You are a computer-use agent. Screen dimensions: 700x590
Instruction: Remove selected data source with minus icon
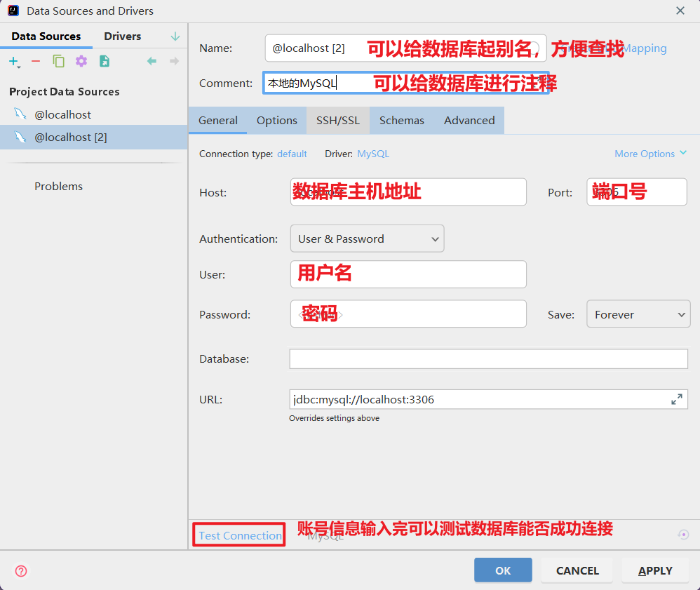click(36, 61)
